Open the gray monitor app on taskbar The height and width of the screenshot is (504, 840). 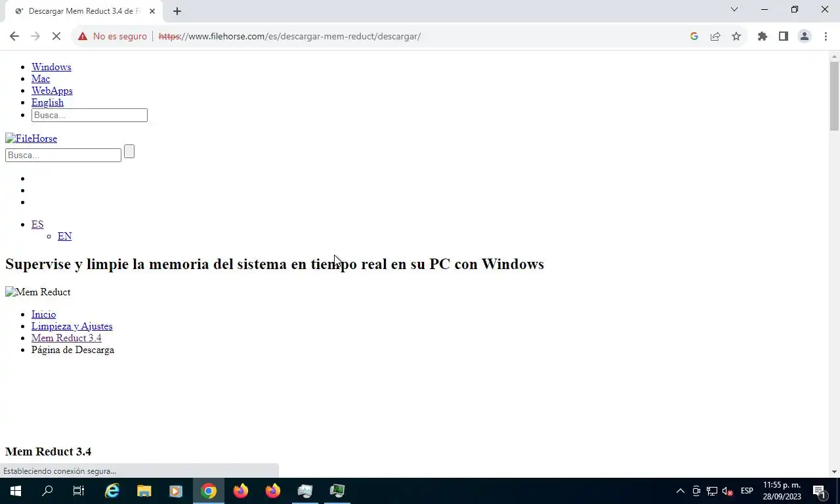coord(305,491)
